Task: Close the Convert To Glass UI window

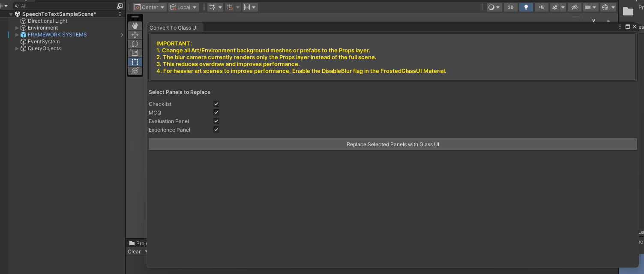Action: tap(635, 27)
